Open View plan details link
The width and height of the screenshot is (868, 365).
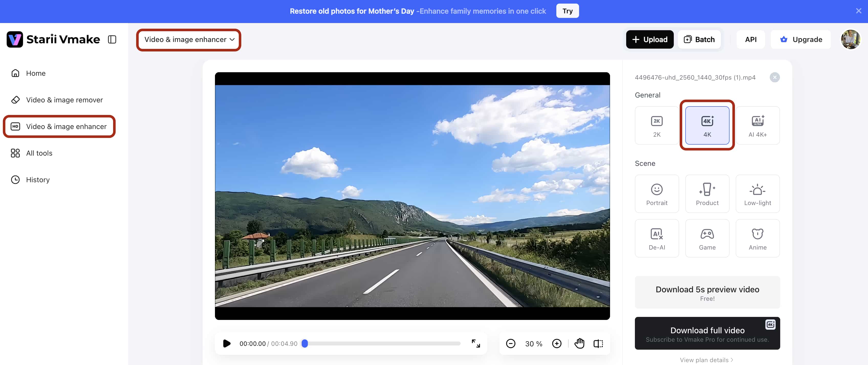coord(706,360)
